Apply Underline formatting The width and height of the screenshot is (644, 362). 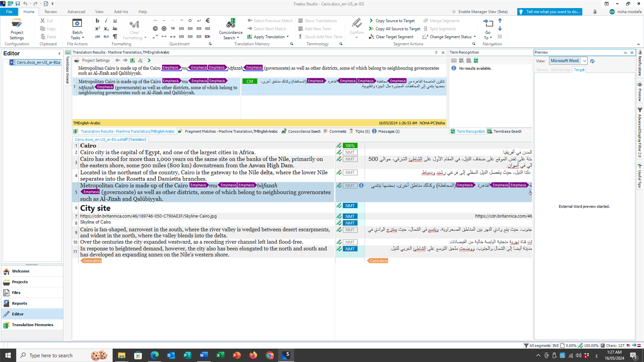(115, 21)
